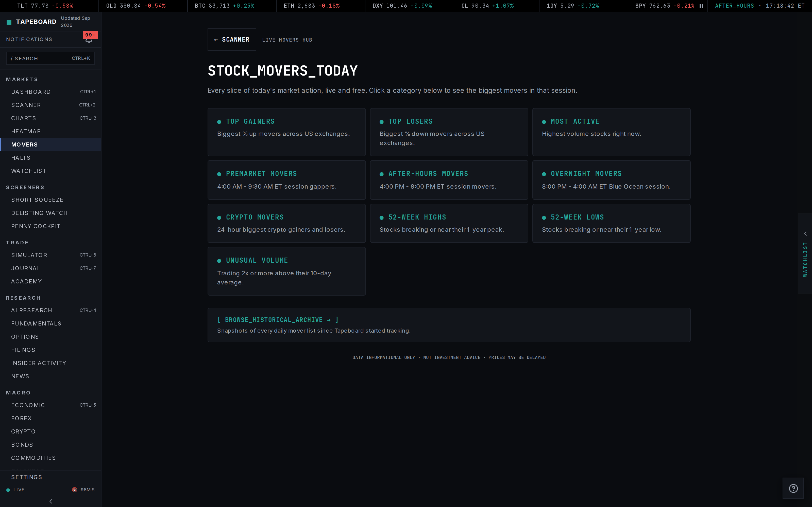
Task: Open the notifications bell icon
Action: (x=89, y=40)
